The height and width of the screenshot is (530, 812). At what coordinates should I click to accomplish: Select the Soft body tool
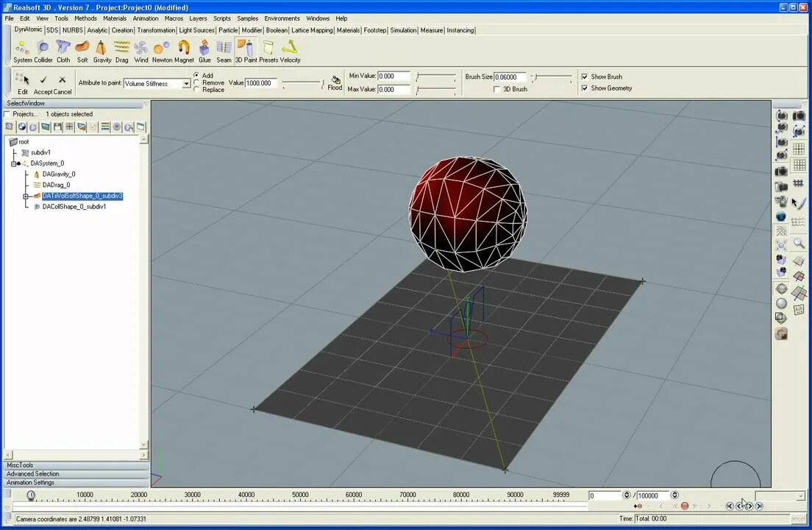tap(82, 52)
